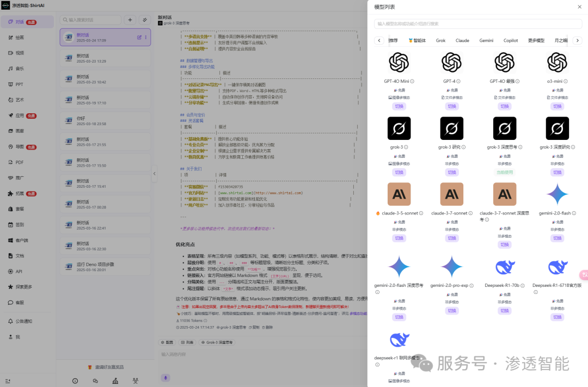Switch to the Claude tab
Screen dimensions: 588x387
(x=462, y=40)
